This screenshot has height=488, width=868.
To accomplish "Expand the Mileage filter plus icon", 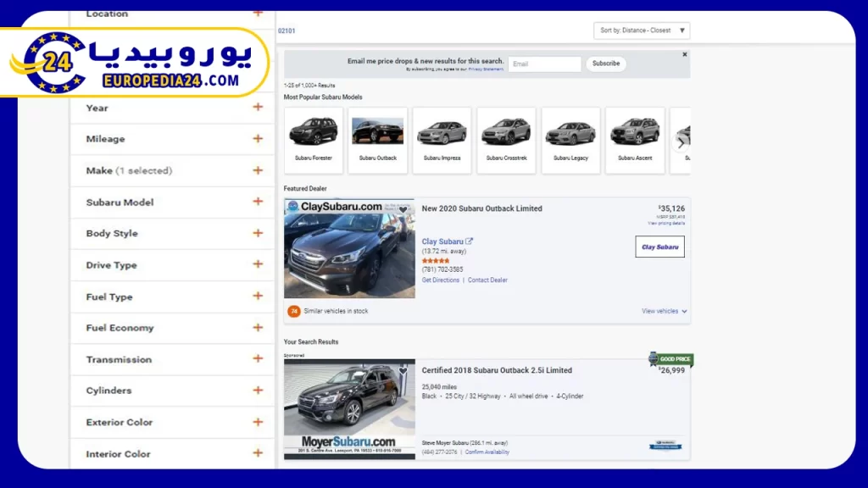I will pyautogui.click(x=258, y=139).
